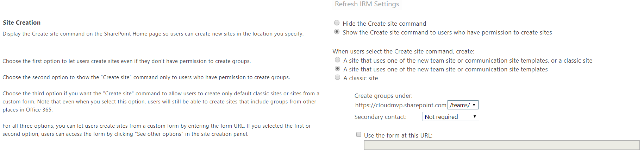The height and width of the screenshot is (159, 644).
Task: Click the https://cloudmvp.sharepoint.com URL text
Action: pyautogui.click(x=401, y=105)
